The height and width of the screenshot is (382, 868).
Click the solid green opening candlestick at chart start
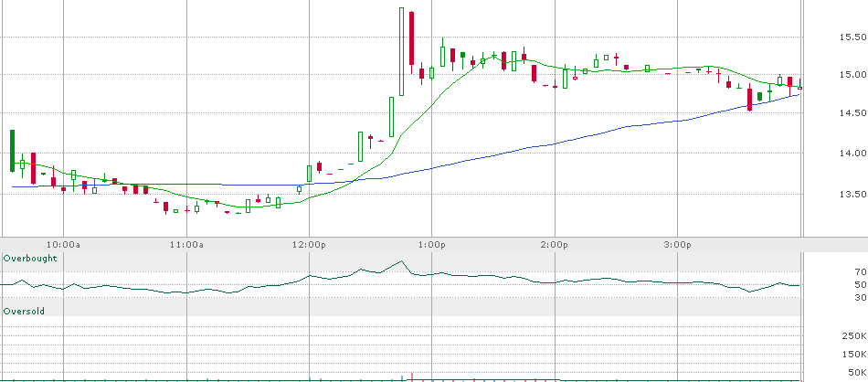pyautogui.click(x=12, y=151)
